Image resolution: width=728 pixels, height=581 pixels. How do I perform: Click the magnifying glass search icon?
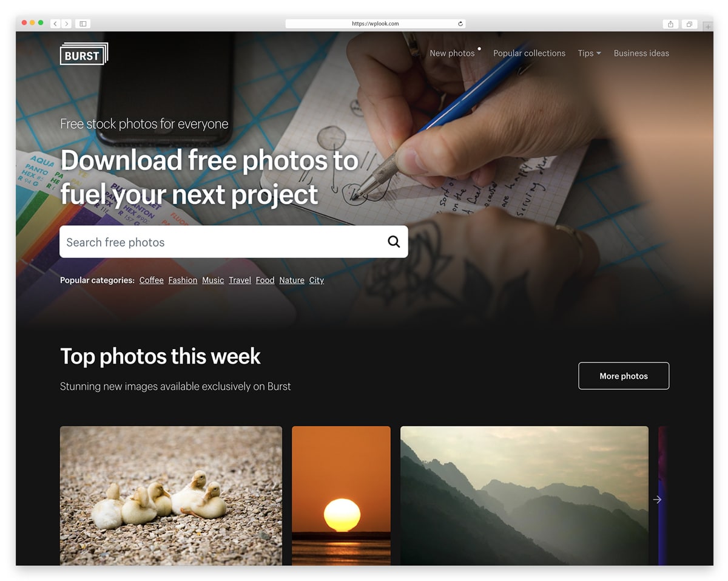click(x=394, y=242)
